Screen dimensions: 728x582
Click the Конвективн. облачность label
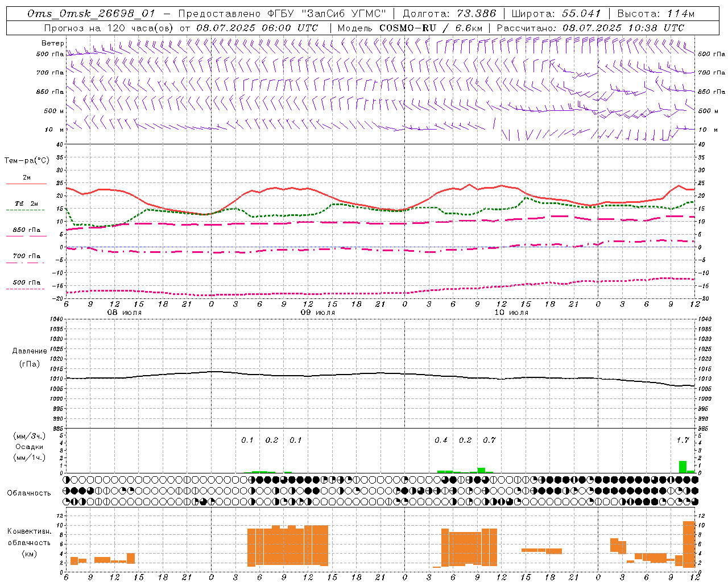[29, 537]
